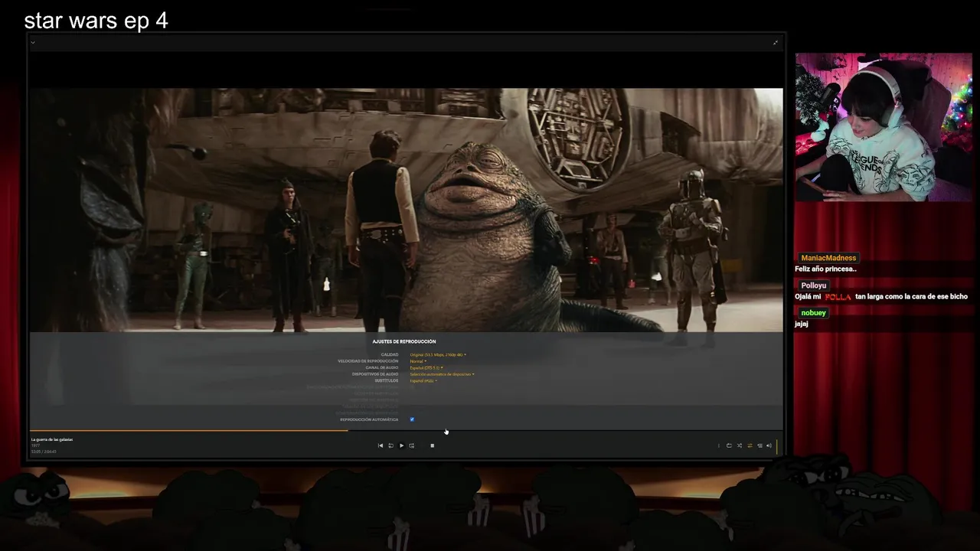Mute audio with the speaker icon

(769, 445)
